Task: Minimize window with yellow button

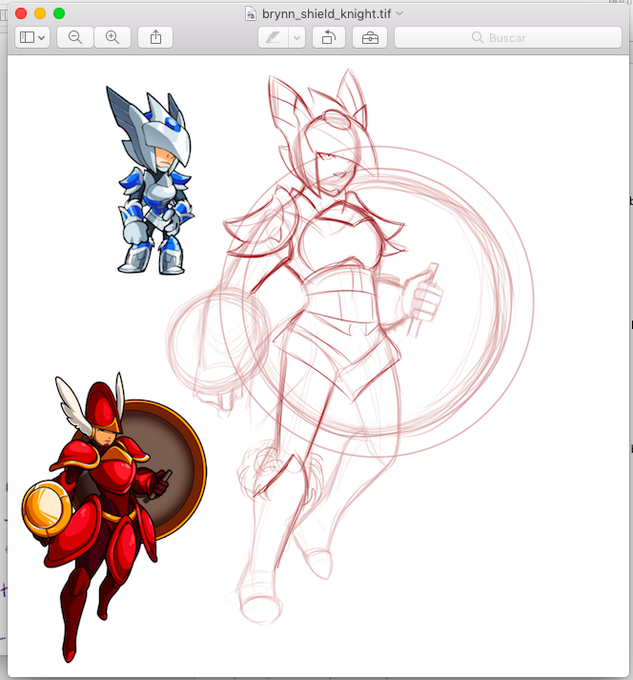Action: click(x=40, y=13)
